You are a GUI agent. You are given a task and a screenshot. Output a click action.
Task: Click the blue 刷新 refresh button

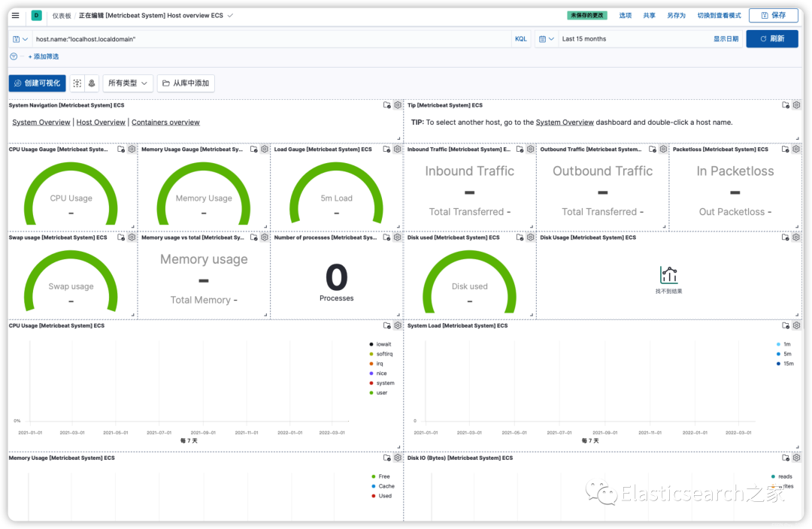[x=771, y=39]
